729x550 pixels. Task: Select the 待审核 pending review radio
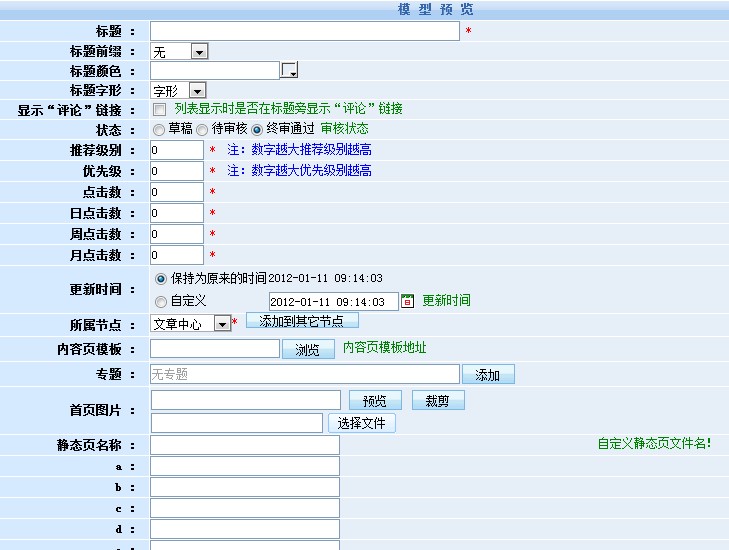pos(202,129)
